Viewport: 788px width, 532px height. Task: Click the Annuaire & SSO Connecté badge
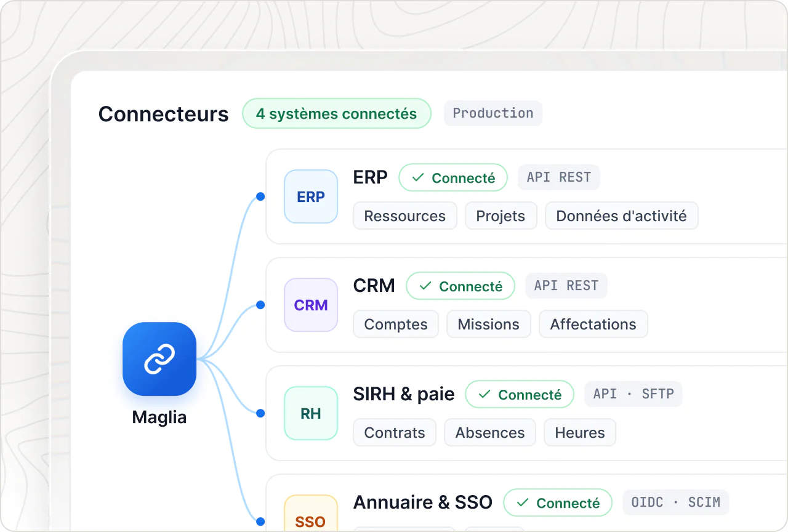click(558, 503)
